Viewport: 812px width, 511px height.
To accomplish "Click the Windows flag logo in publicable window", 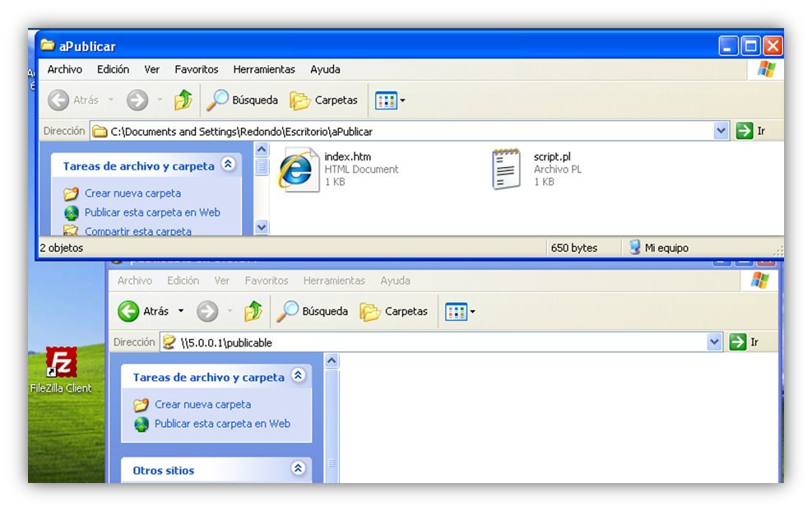I will click(759, 280).
